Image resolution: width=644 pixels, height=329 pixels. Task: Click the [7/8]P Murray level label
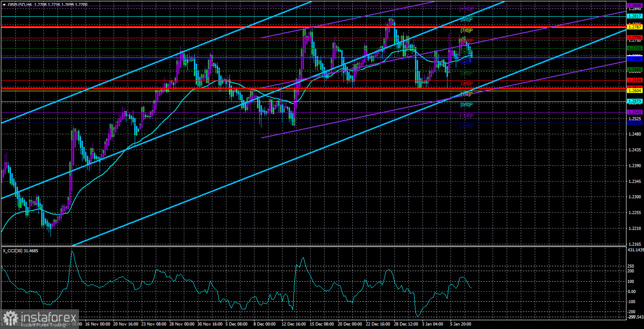point(466,31)
